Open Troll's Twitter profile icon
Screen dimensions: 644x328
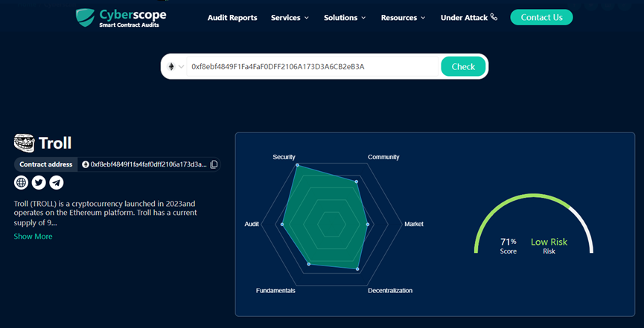tap(39, 182)
